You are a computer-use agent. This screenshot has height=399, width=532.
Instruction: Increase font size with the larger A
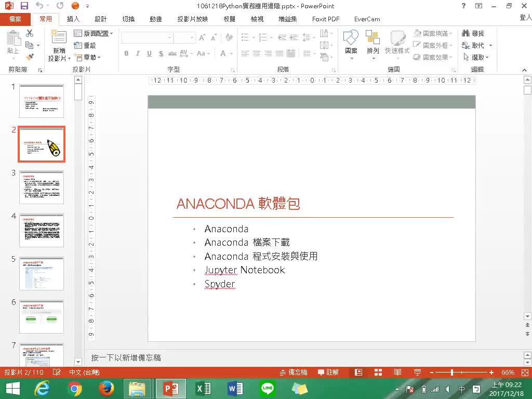pos(202,37)
